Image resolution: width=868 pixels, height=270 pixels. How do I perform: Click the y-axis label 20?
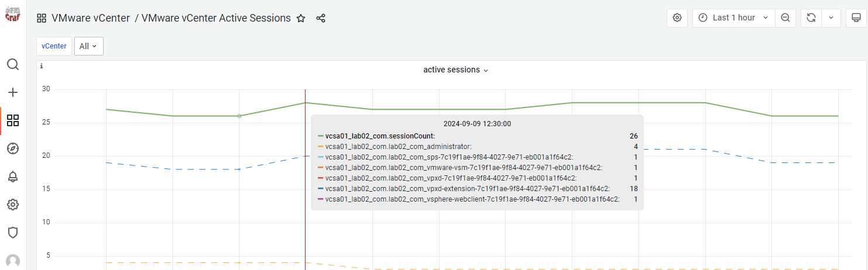point(46,156)
